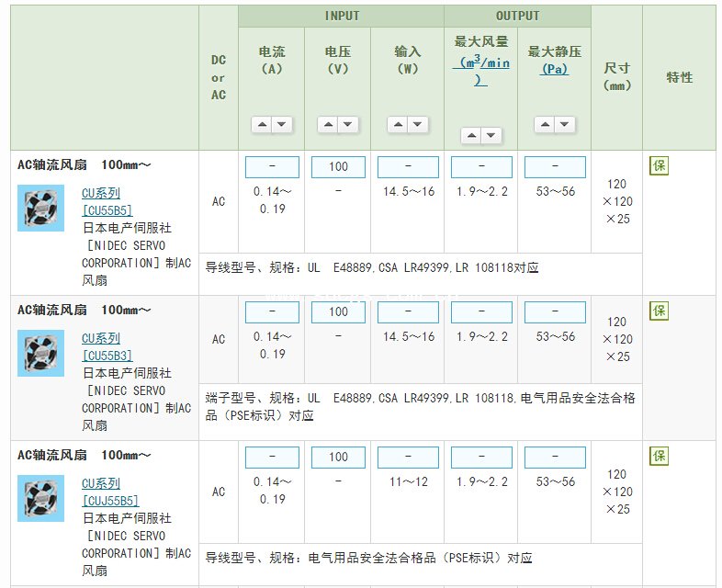
Task: Click the 输入 (W) field in CUJ55B5 row
Action: tap(408, 458)
